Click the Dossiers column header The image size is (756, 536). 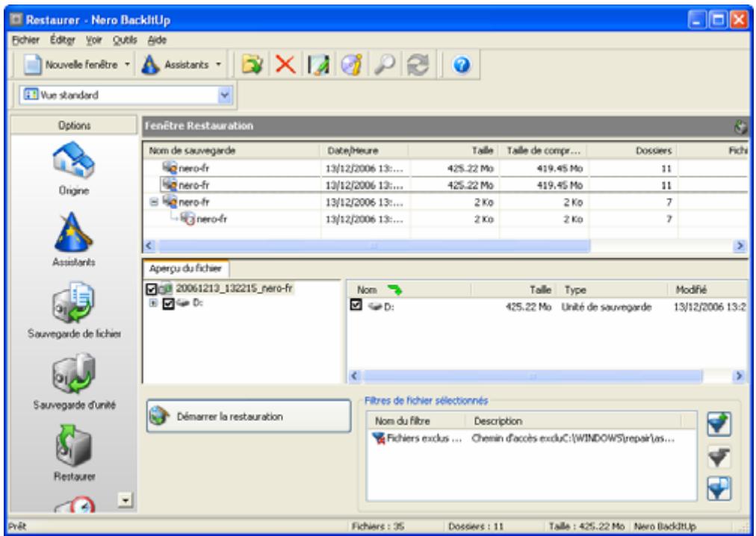tap(633, 151)
